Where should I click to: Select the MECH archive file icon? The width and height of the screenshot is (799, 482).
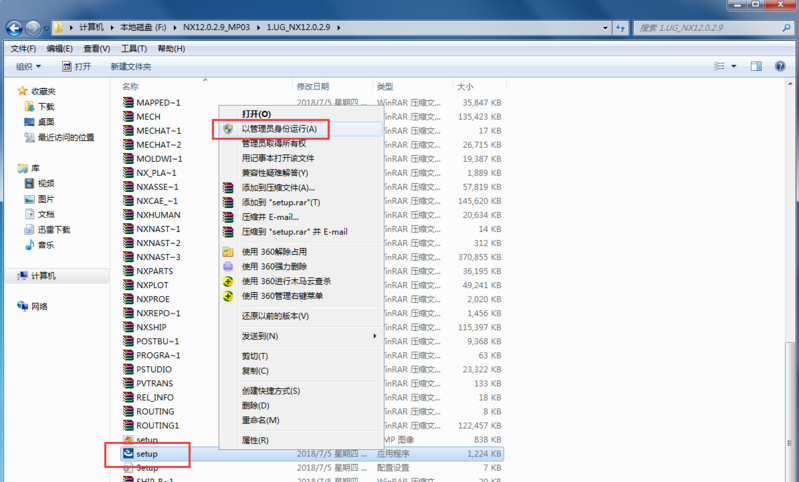click(128, 117)
